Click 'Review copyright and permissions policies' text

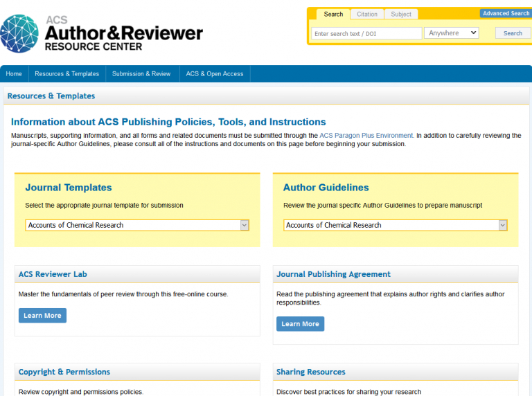(81, 392)
